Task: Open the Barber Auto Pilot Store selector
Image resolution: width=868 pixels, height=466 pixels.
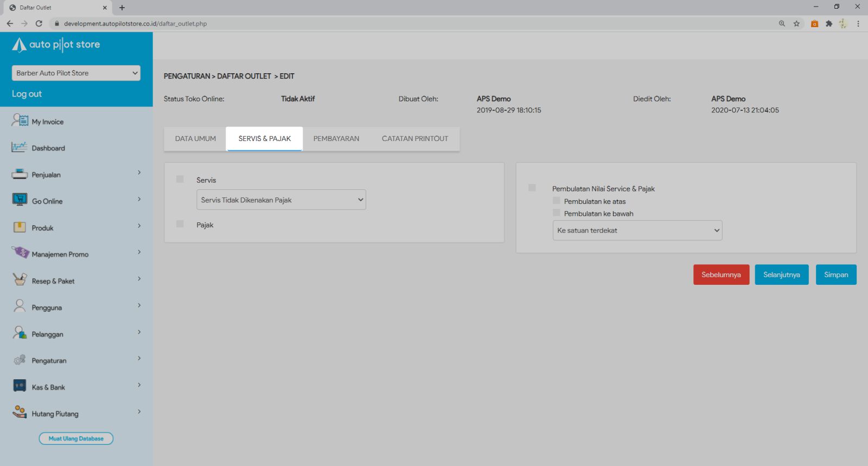Action: (76, 73)
